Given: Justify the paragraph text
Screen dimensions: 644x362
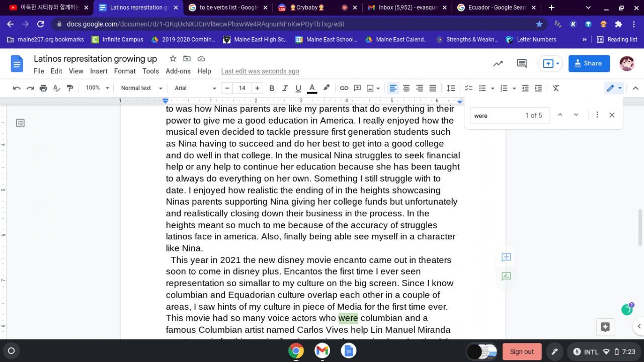Looking at the screenshot, I should coord(432,88).
